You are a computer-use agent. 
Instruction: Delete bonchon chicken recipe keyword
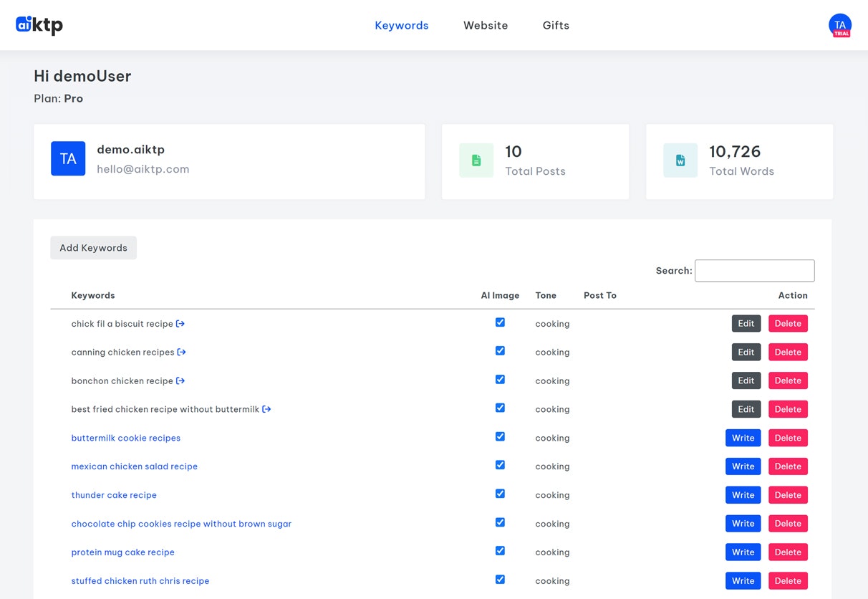(788, 381)
